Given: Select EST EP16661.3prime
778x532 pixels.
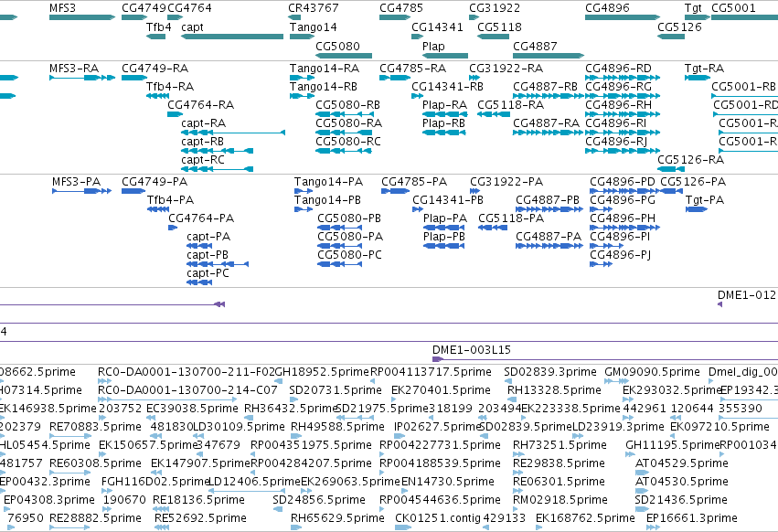Looking at the screenshot, I should pos(653,527).
